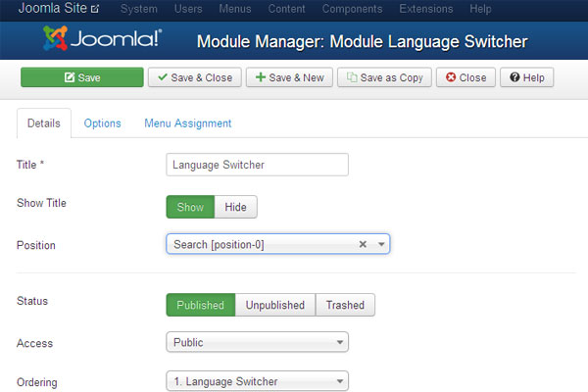Image resolution: width=588 pixels, height=392 pixels.
Task: Expand the Position dropdown arrow
Action: pos(381,245)
